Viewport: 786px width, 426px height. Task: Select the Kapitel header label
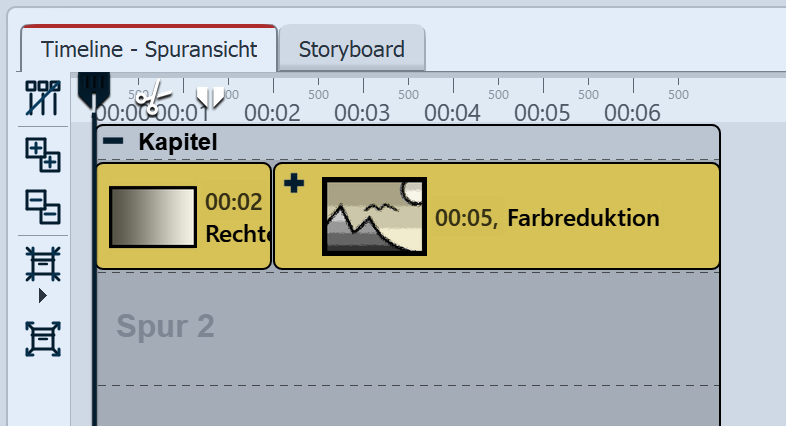coord(178,142)
